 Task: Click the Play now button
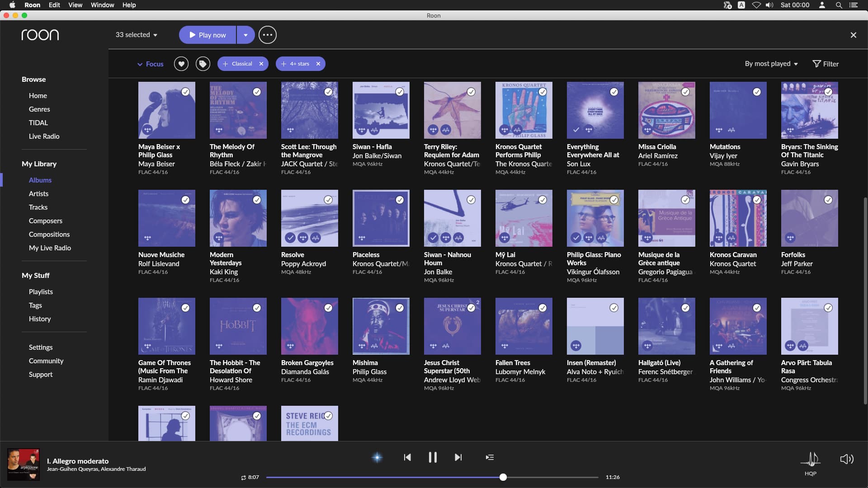coord(208,35)
